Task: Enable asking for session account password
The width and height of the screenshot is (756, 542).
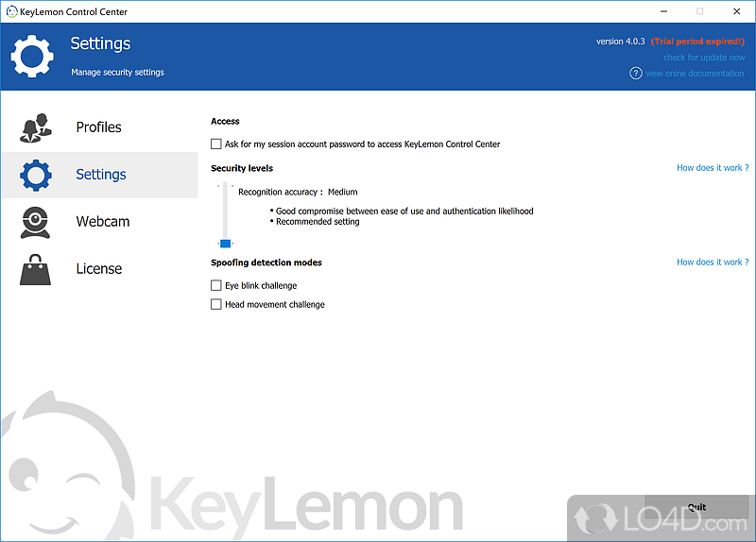Action: point(216,144)
